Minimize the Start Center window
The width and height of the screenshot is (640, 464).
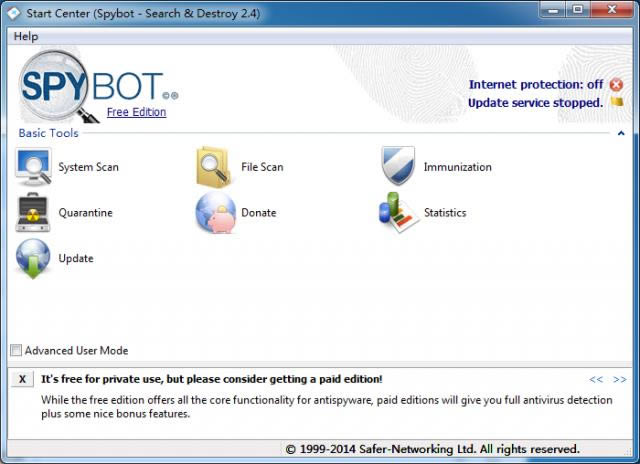click(x=553, y=9)
